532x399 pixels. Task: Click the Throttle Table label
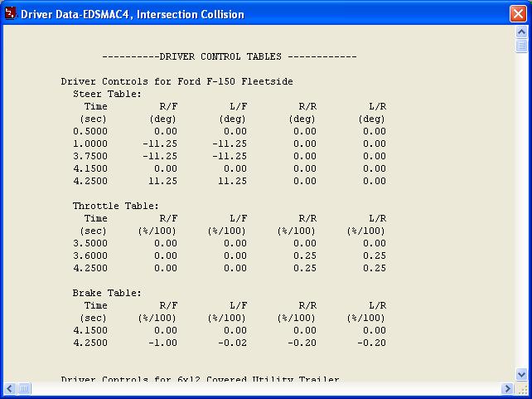(115, 206)
